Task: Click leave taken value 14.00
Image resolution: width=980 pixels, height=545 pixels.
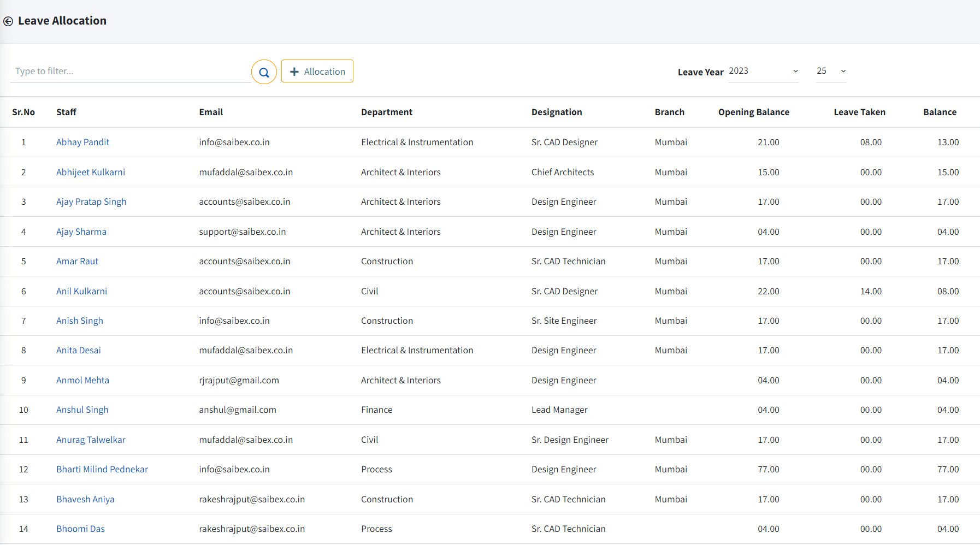Action: [871, 291]
